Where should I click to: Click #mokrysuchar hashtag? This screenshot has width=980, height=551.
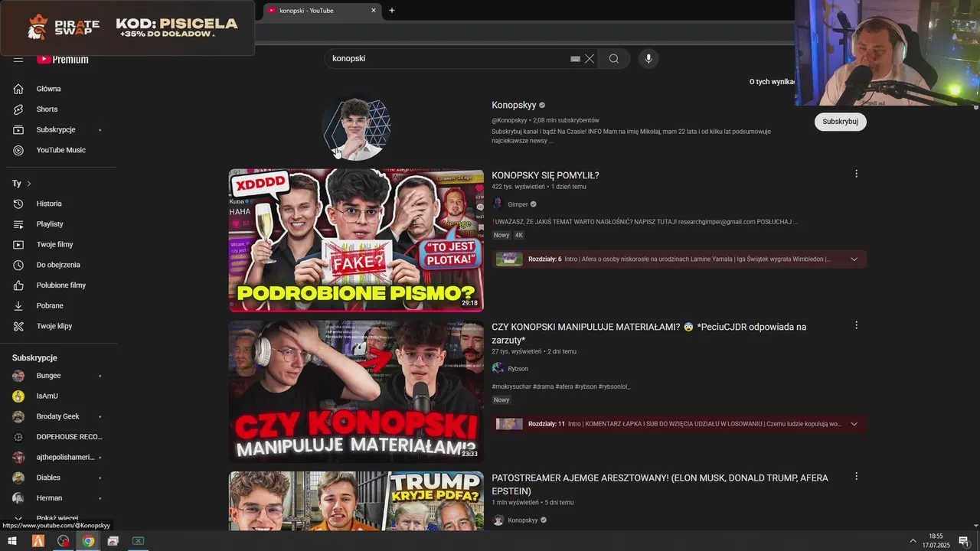pos(511,387)
